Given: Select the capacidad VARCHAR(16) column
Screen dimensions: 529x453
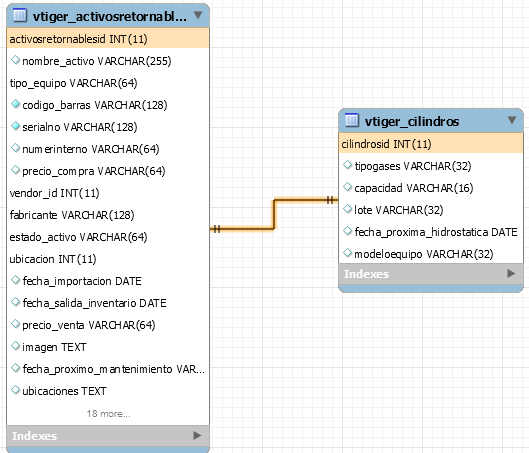Looking at the screenshot, I should [x=431, y=188].
